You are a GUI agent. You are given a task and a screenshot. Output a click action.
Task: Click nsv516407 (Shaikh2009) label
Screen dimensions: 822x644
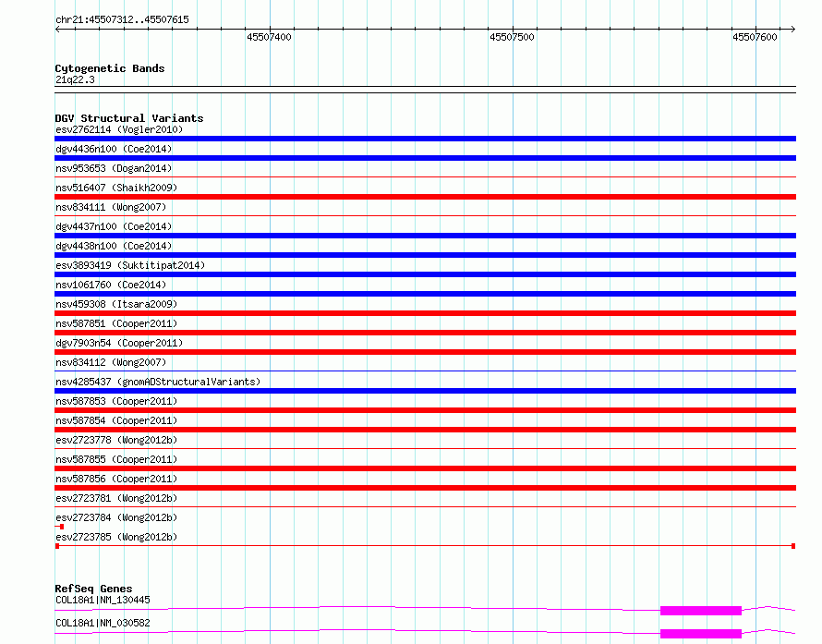(x=116, y=188)
